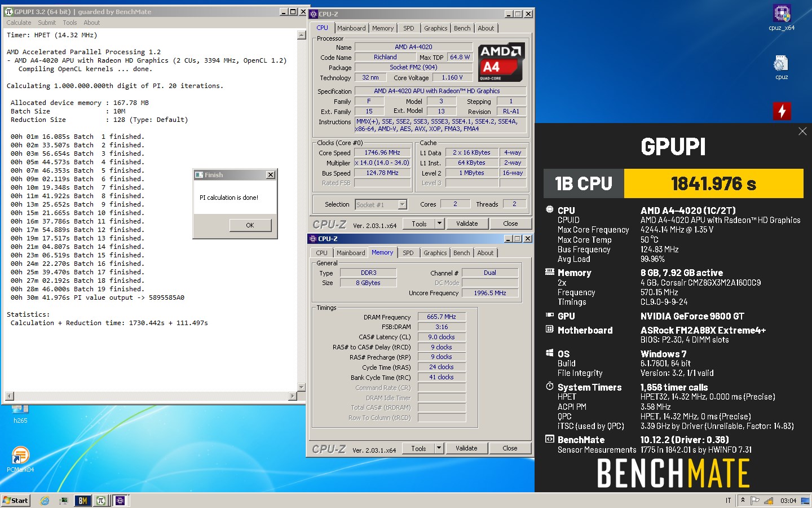Screen dimensions: 812x508
Task: Switch to the CPU-Z taskbar button
Action: pos(120,501)
